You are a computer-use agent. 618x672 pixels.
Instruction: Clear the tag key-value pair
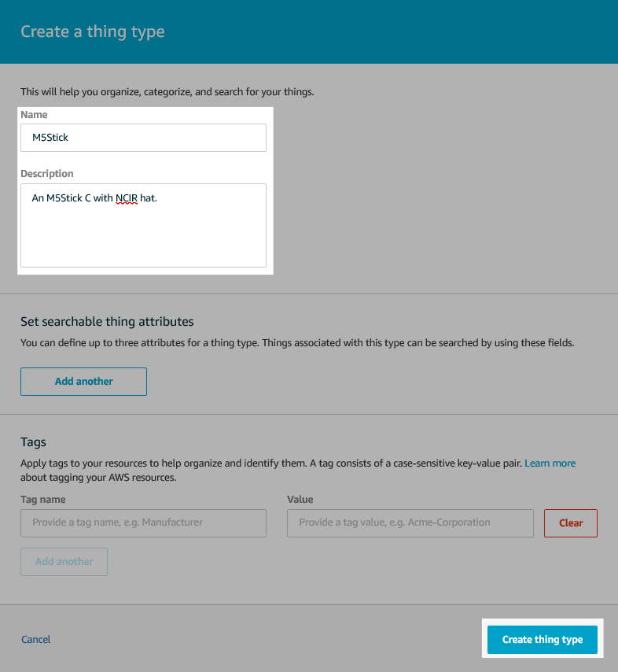(570, 522)
